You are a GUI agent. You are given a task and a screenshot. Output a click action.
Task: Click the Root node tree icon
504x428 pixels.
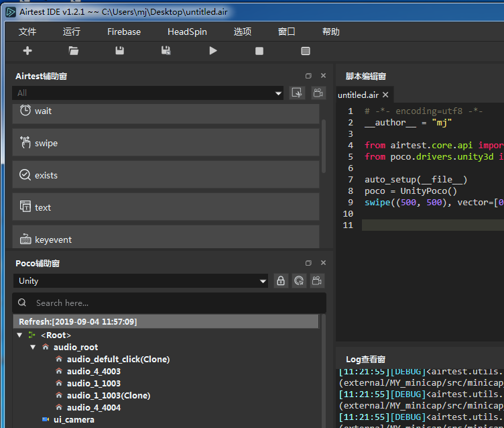point(31,335)
